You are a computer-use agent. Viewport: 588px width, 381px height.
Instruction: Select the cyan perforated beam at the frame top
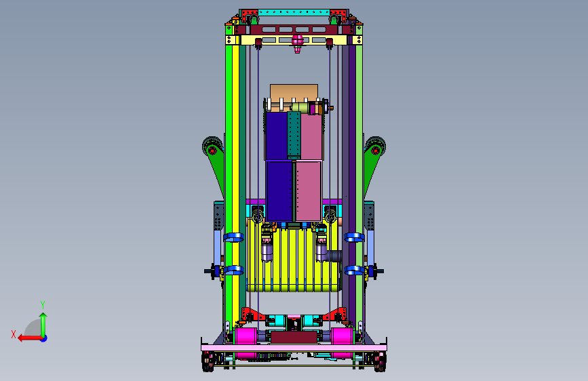tap(294, 12)
